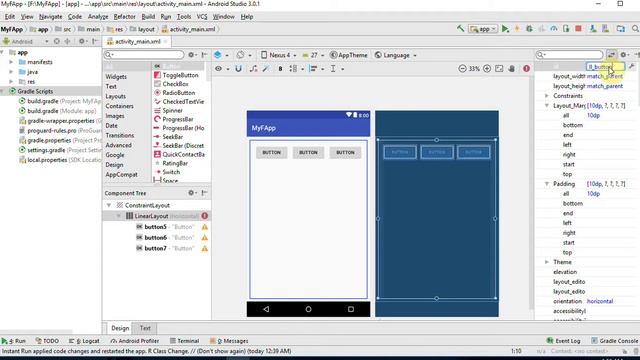The width and height of the screenshot is (640, 360).
Task: Expand the Constraints attribute section
Action: pos(547,96)
